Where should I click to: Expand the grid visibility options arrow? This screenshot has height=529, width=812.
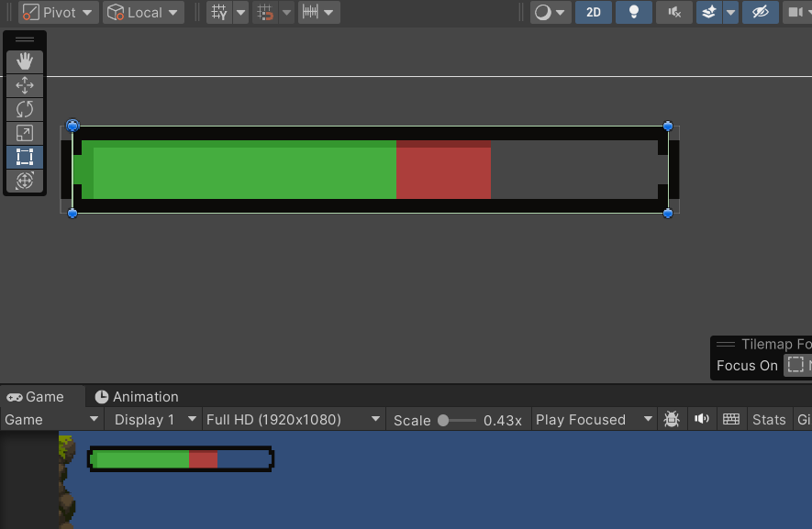(240, 13)
